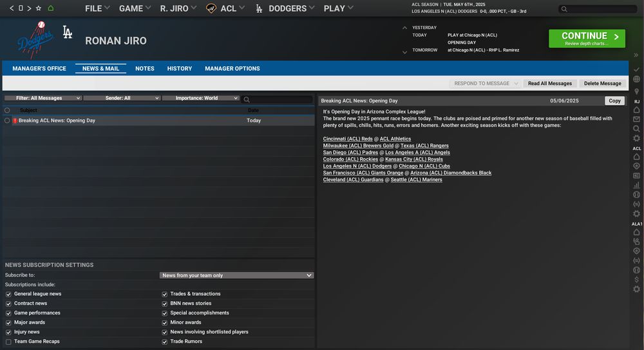Open the Cincinnati (ACL) Reds link
644x350 pixels.
[x=348, y=139]
